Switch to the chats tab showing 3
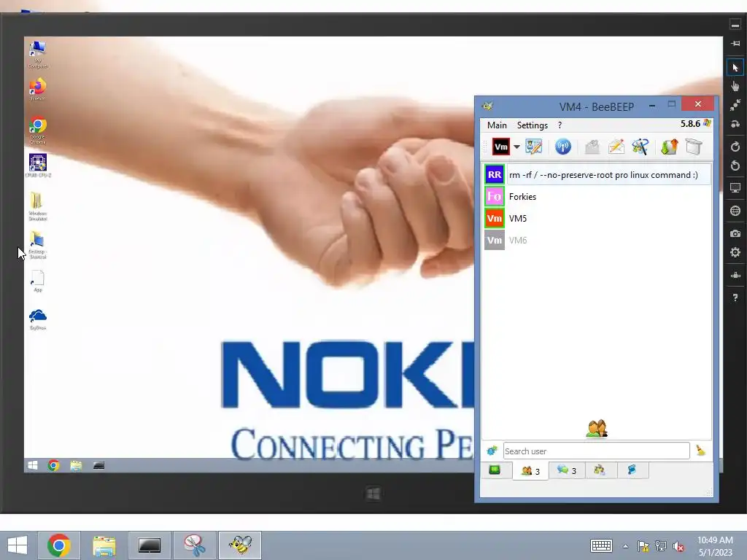This screenshot has width=747, height=560. (567, 470)
